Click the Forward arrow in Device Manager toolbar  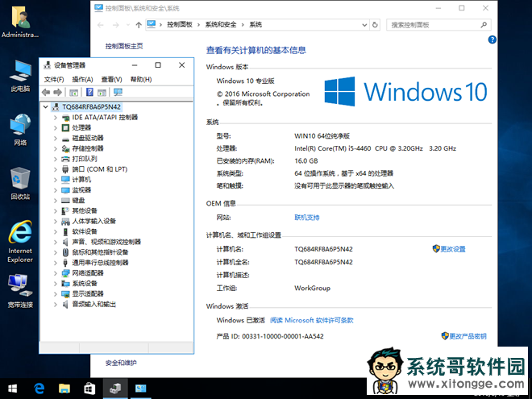click(x=58, y=92)
